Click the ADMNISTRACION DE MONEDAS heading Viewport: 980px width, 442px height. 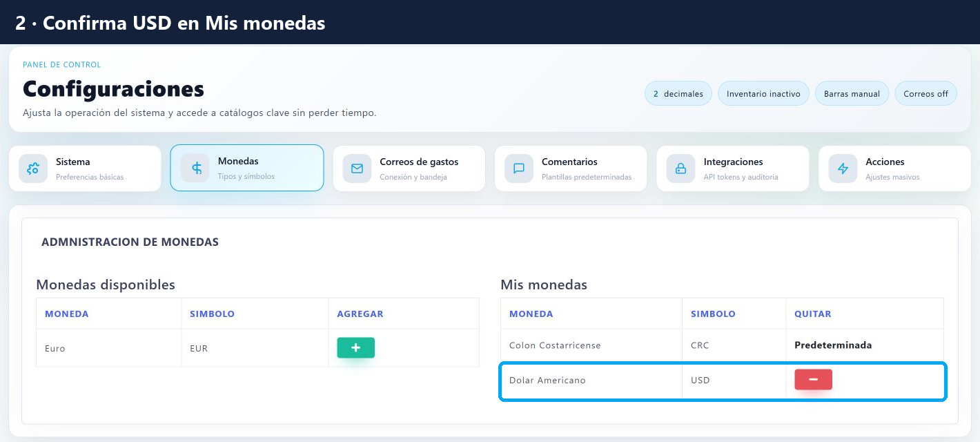pyautogui.click(x=130, y=242)
